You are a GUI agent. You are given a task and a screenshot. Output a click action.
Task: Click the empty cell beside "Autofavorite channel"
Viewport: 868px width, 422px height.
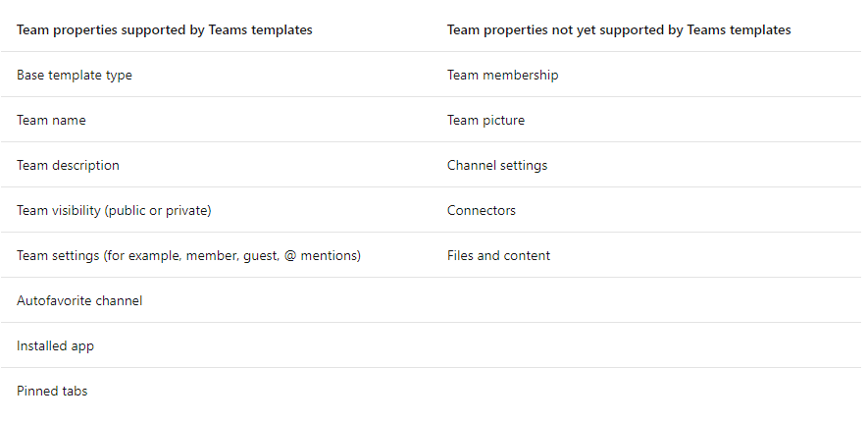click(647, 301)
